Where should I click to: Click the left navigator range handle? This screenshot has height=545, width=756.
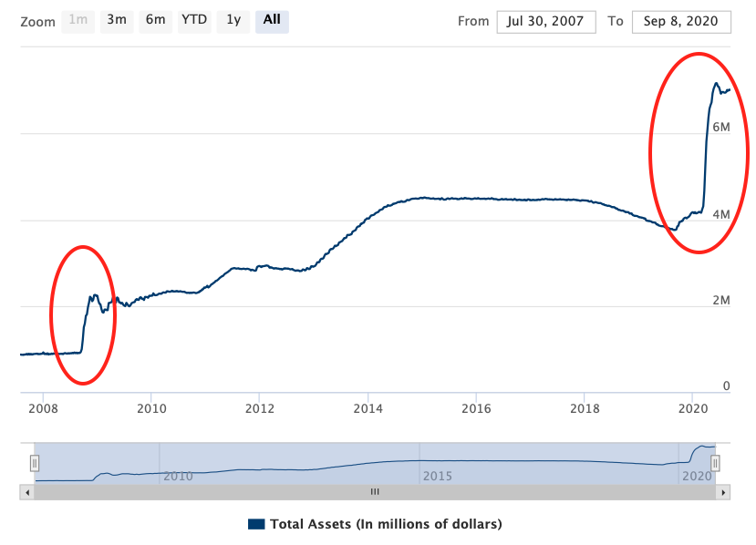34,463
